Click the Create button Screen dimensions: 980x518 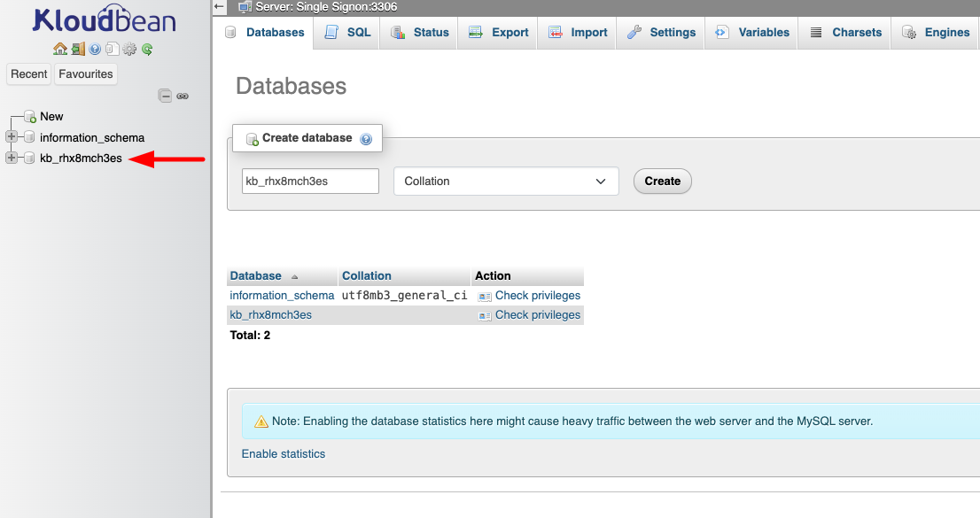click(662, 181)
